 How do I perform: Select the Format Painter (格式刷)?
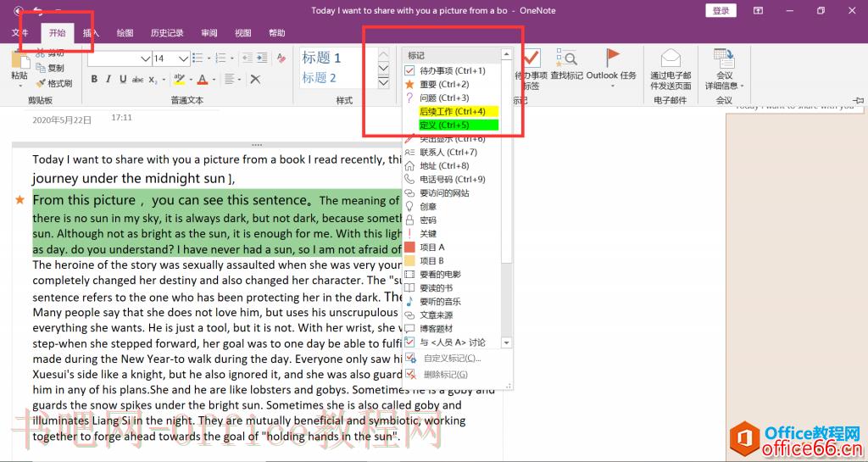[x=53, y=84]
